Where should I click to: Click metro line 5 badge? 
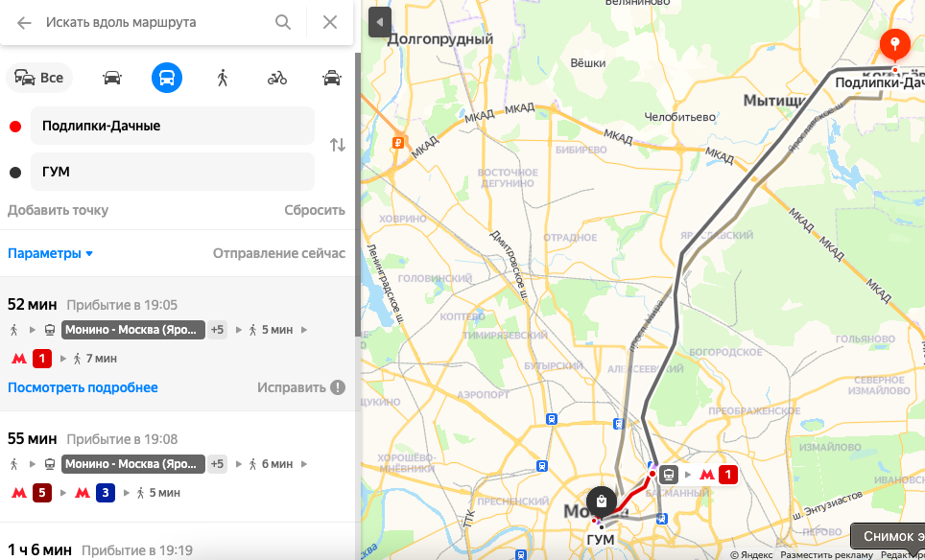point(42,493)
